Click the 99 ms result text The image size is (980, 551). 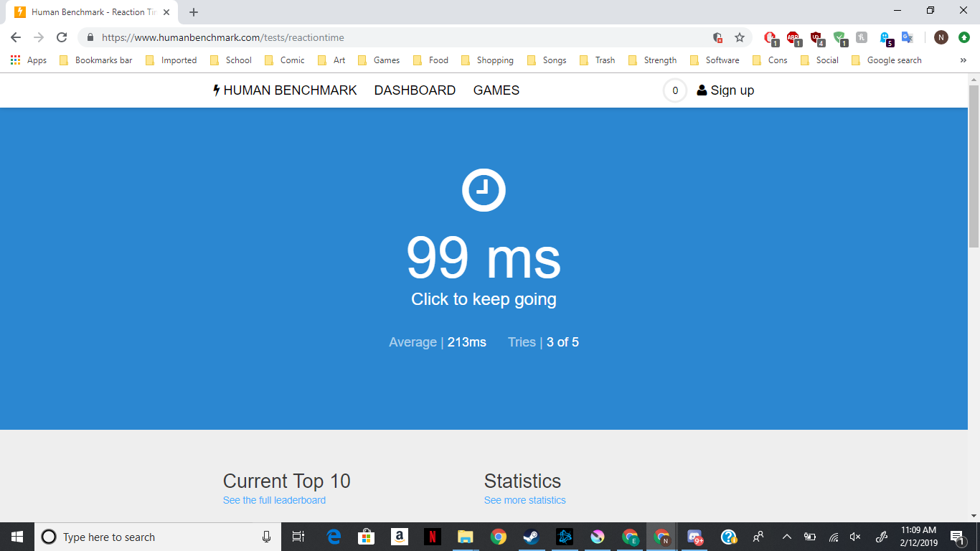(484, 258)
